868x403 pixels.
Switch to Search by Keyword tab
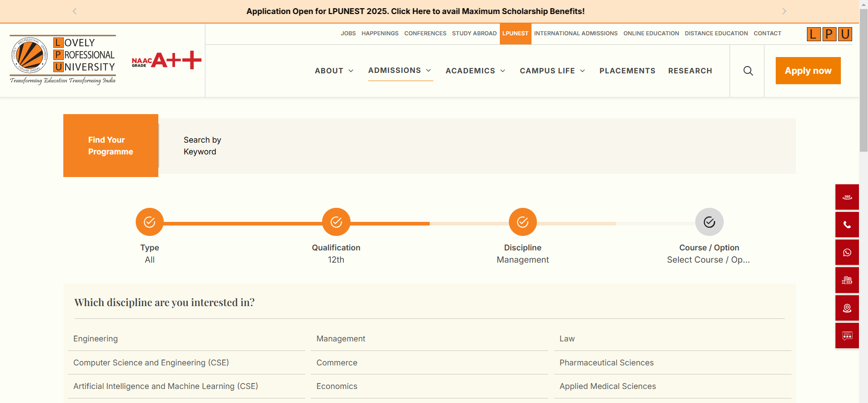pyautogui.click(x=202, y=146)
